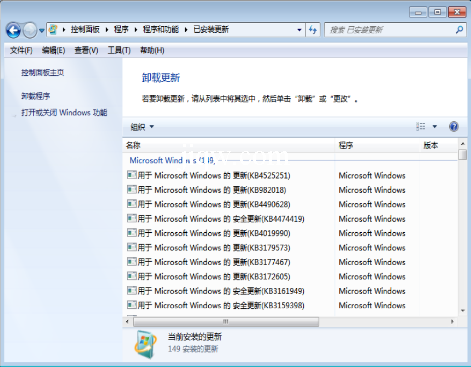Image resolution: width=471 pixels, height=367 pixels.
Task: Click the 已安装更新 breadcrumb
Action: pyautogui.click(x=211, y=30)
